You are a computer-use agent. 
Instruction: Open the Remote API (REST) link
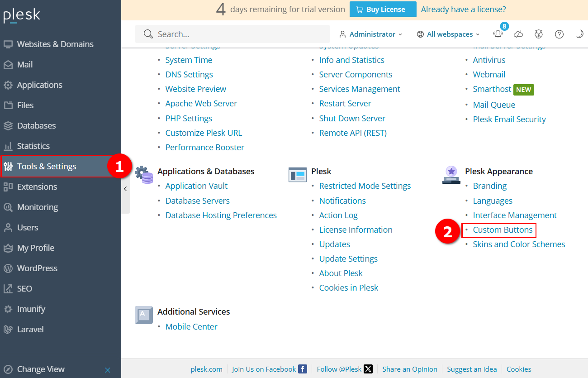[x=353, y=133]
